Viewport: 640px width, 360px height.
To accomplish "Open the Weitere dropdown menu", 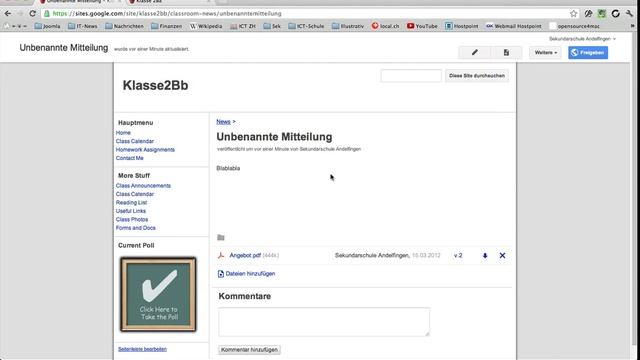I will coord(546,53).
